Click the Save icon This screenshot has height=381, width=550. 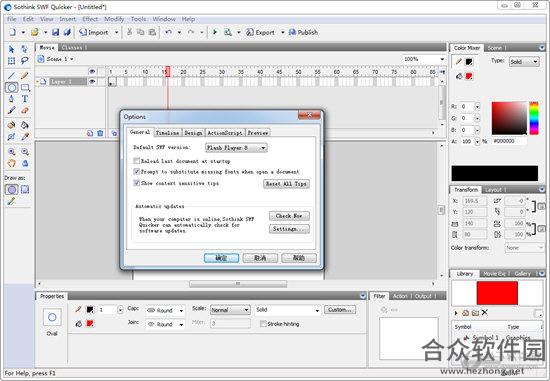pos(55,32)
